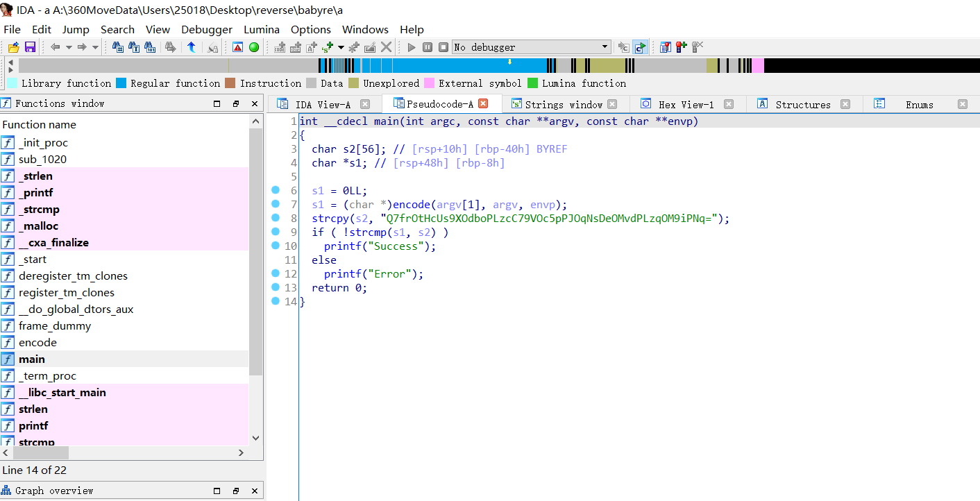The image size is (980, 501).
Task: Jump forward with the right arrow icon
Action: tap(82, 47)
